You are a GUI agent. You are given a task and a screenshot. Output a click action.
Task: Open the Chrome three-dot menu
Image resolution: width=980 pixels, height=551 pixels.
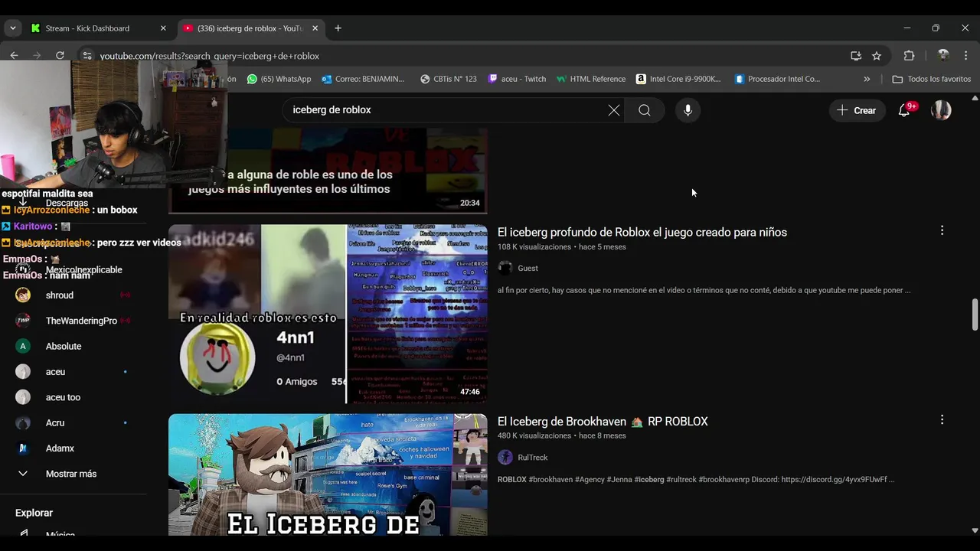[x=966, y=56]
